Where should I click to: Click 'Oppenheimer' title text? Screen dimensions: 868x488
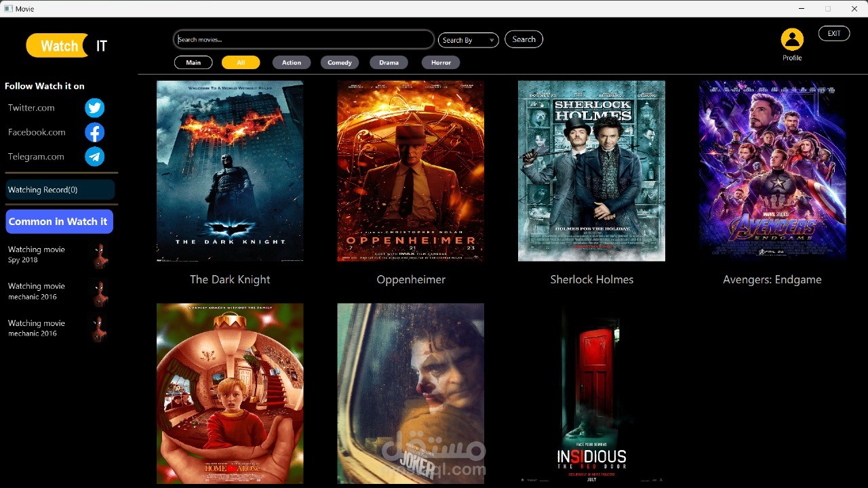411,279
